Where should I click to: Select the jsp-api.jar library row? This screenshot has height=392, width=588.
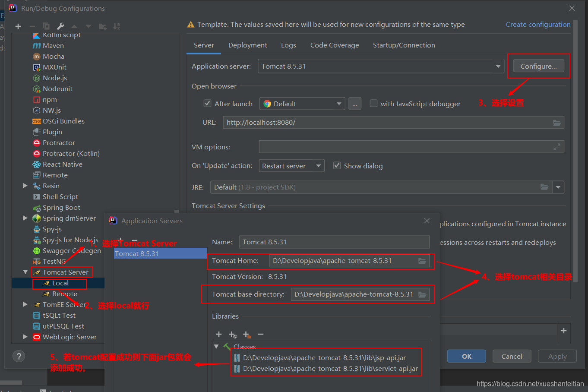(324, 358)
